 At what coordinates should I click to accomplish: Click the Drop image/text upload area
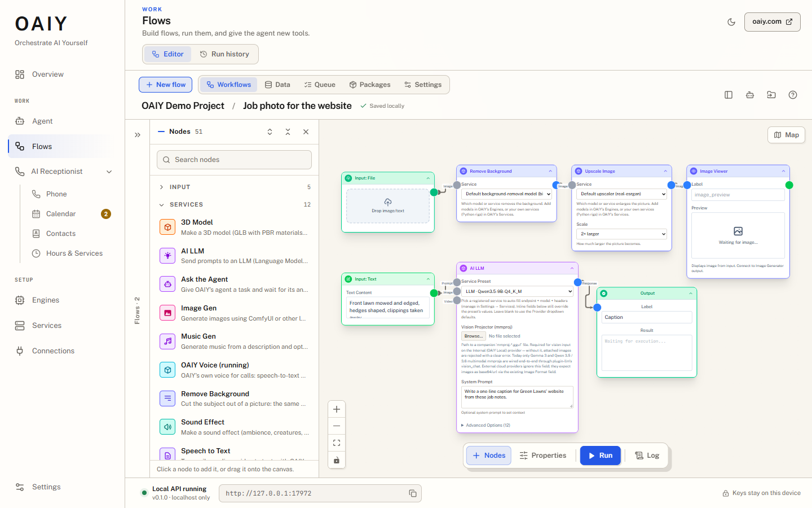pos(388,206)
